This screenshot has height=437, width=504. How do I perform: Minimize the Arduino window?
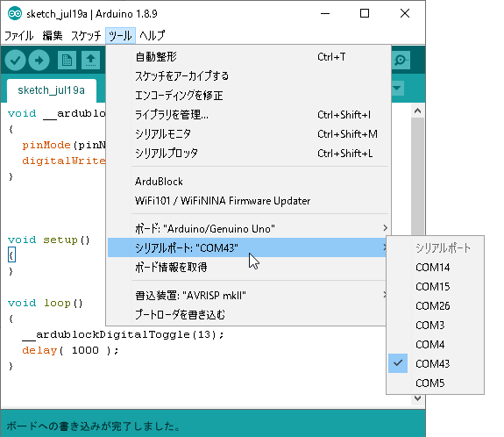tap(325, 13)
